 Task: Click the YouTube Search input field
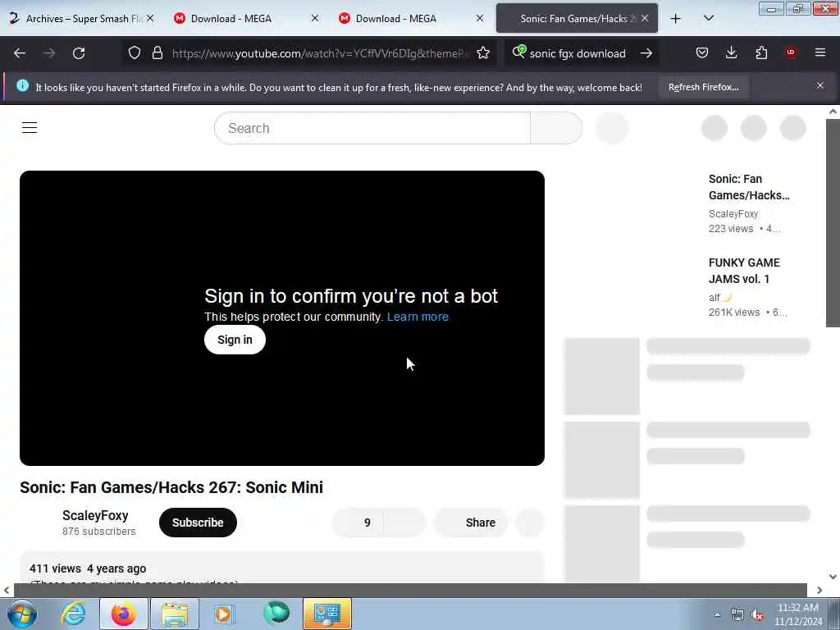click(x=372, y=128)
